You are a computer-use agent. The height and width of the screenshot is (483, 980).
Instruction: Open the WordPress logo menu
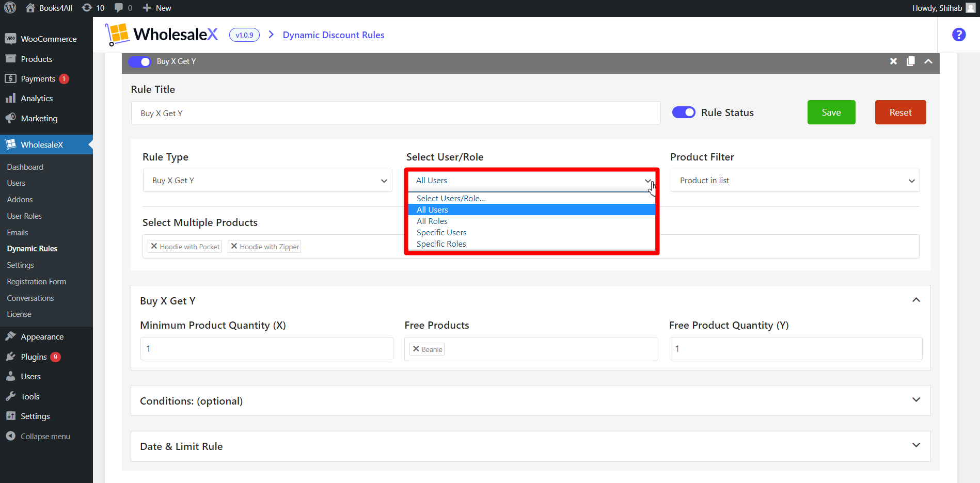point(10,8)
